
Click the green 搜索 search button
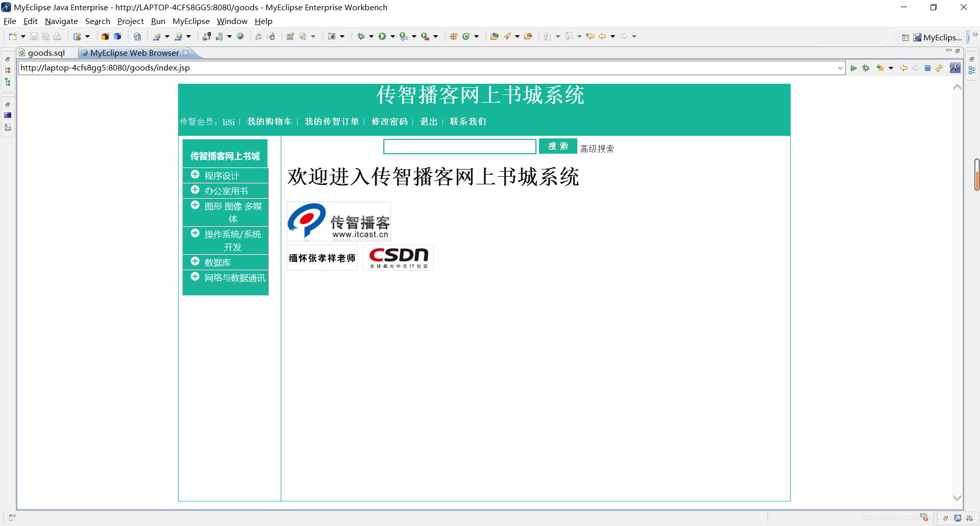[558, 146]
